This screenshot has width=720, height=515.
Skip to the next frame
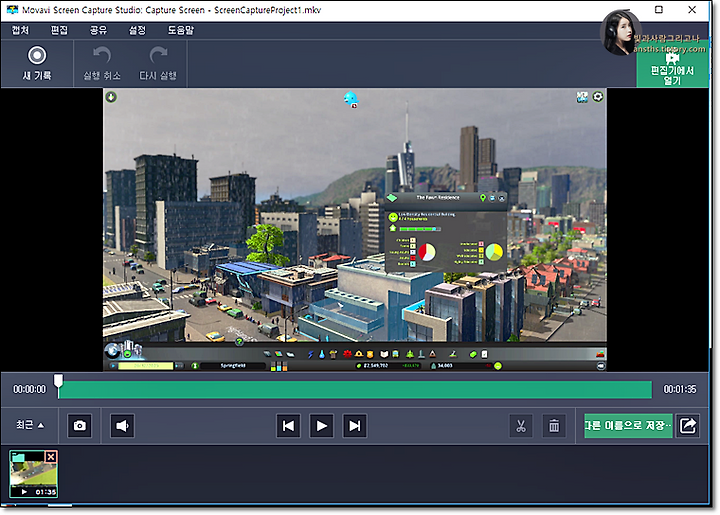[355, 425]
